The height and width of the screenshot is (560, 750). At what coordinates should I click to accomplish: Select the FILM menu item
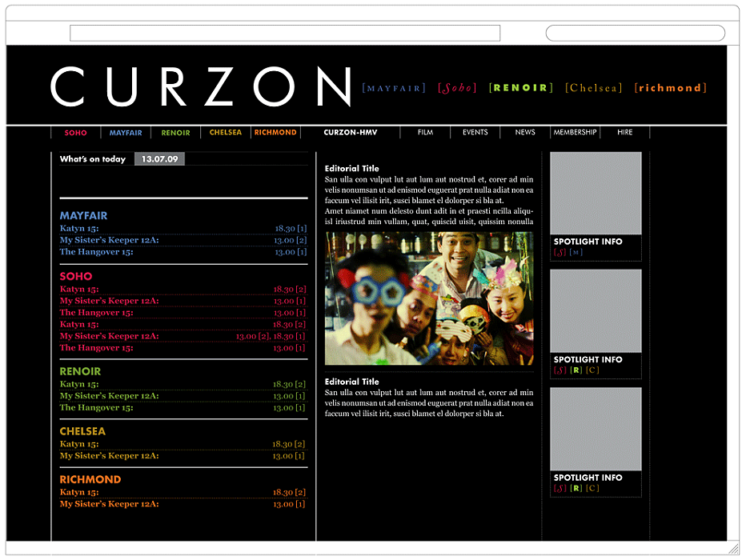[x=425, y=133]
